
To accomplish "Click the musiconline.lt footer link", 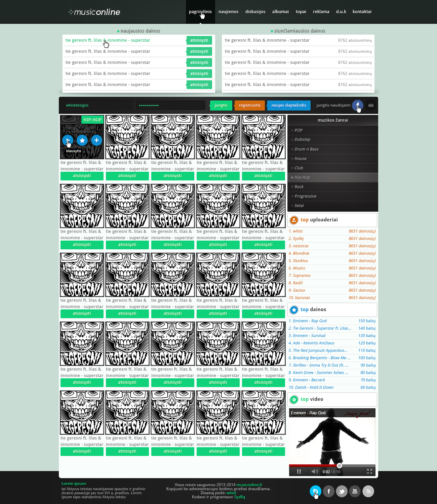I will (x=249, y=485).
